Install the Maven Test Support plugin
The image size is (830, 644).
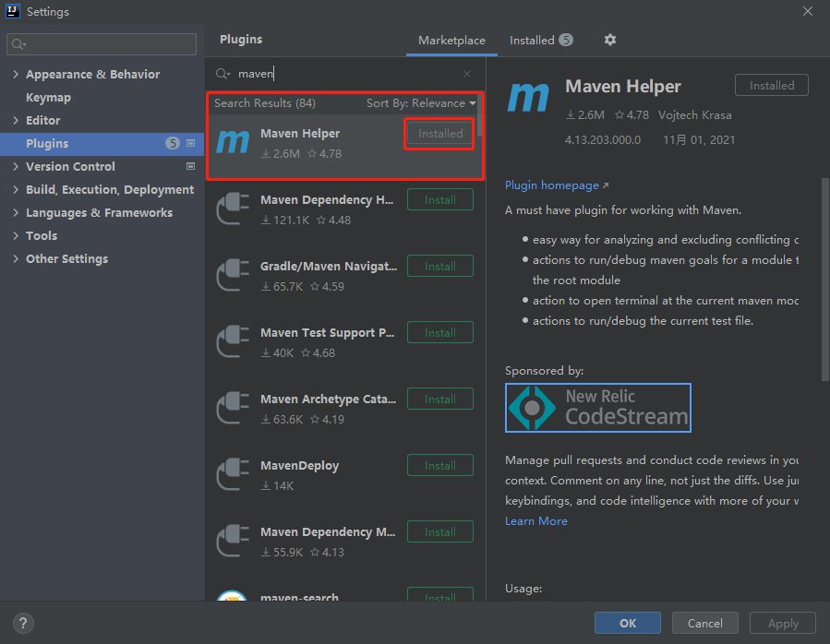click(x=439, y=333)
